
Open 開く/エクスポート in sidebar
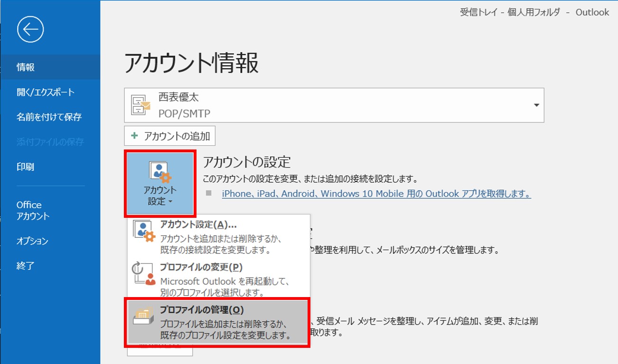click(50, 92)
